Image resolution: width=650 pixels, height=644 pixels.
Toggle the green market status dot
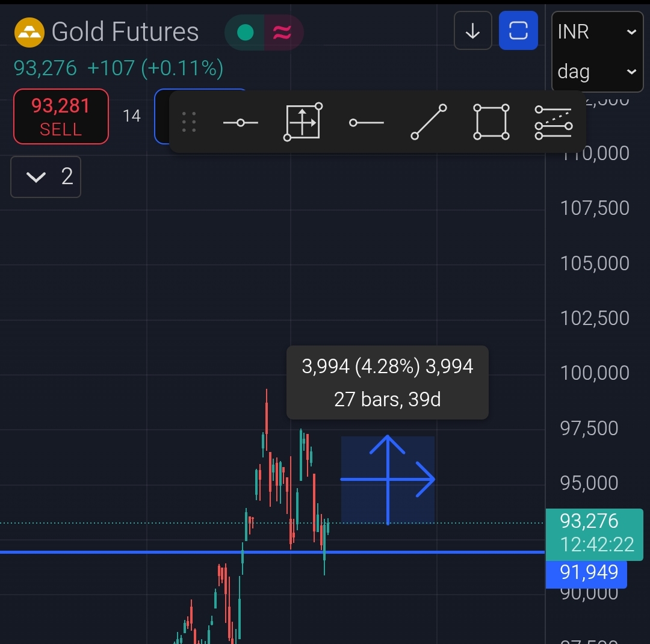click(x=245, y=33)
